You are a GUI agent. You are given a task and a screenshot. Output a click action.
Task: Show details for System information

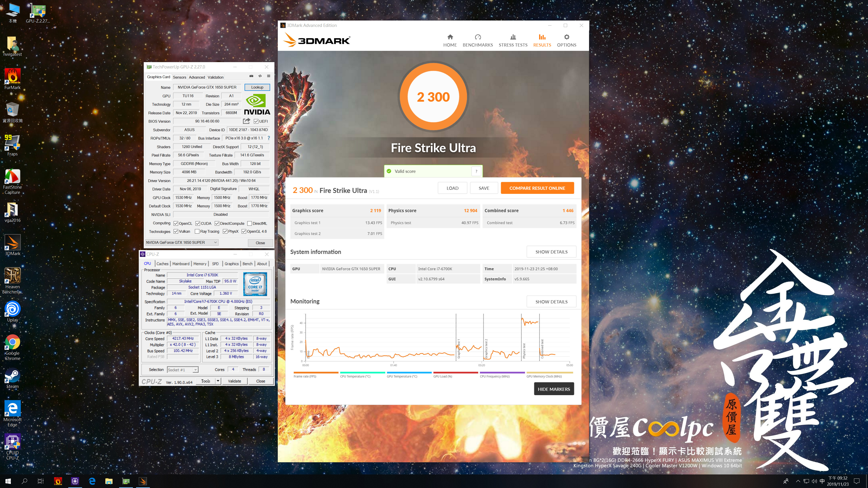point(551,252)
